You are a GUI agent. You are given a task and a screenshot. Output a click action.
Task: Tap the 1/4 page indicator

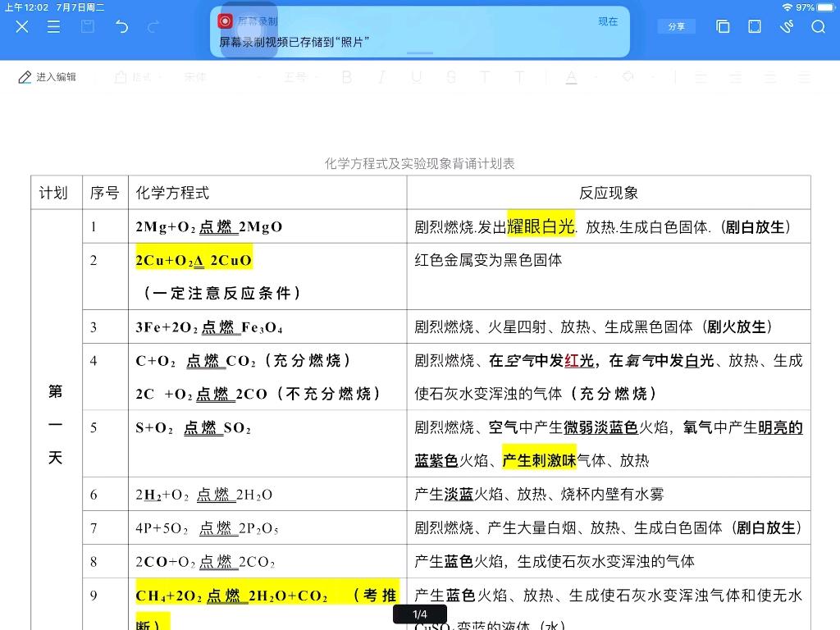(x=420, y=613)
